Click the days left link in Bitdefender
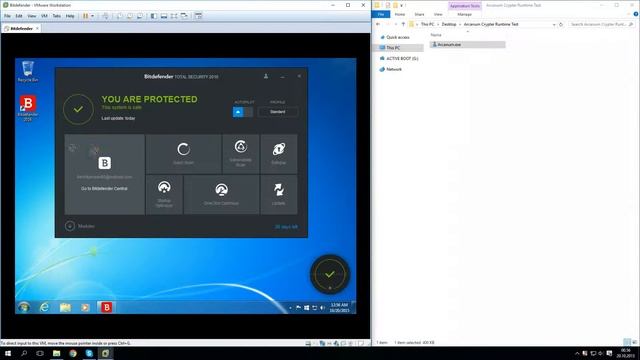Viewport: 640px width, 360px height. click(x=286, y=227)
